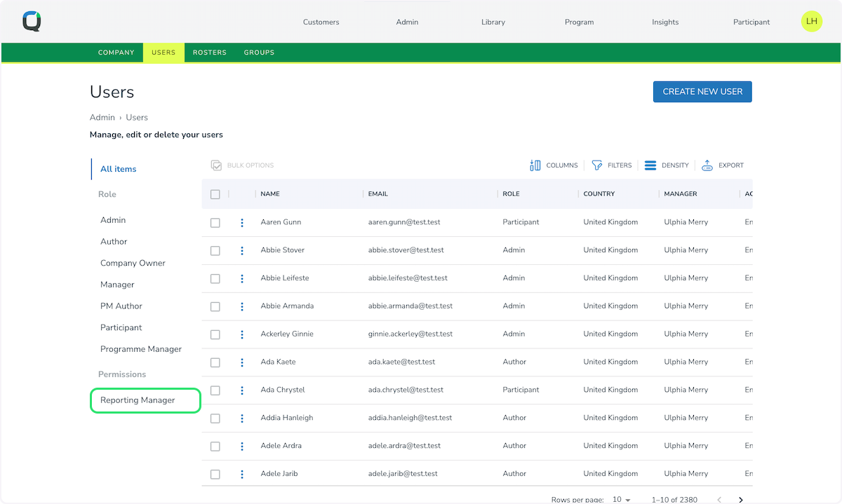Select checkbox for Ada Kaete

click(x=215, y=362)
